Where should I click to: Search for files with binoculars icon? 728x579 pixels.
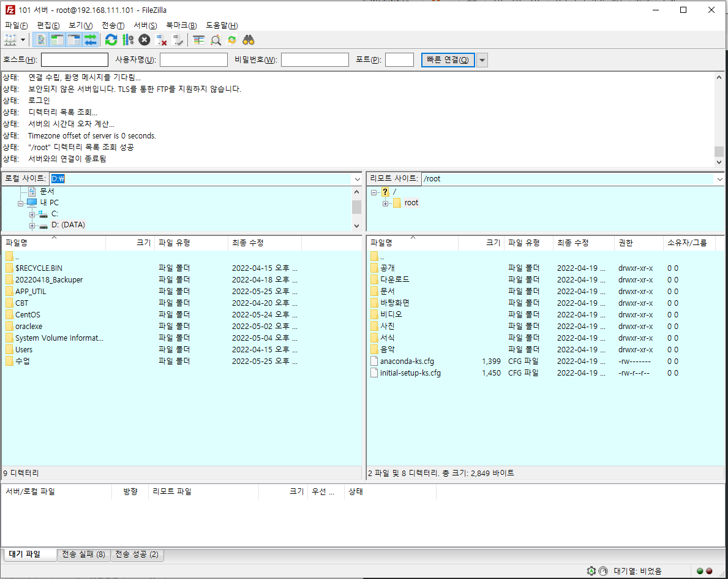click(x=249, y=40)
